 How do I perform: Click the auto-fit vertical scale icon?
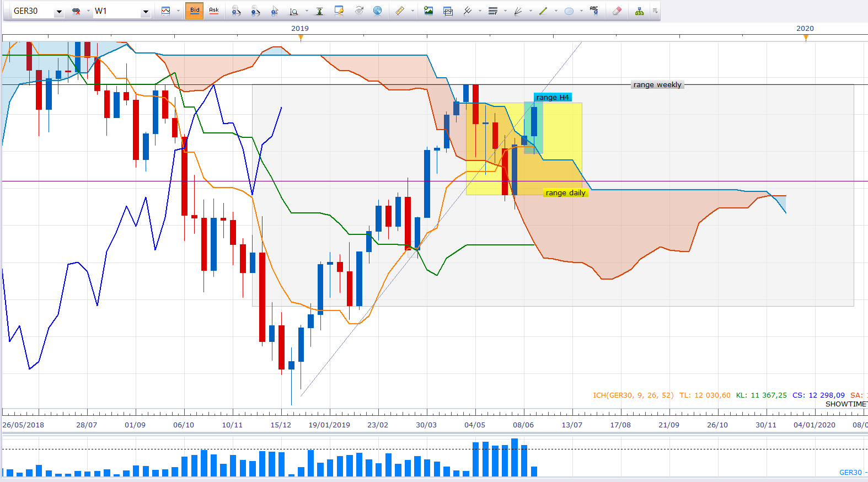(x=319, y=11)
